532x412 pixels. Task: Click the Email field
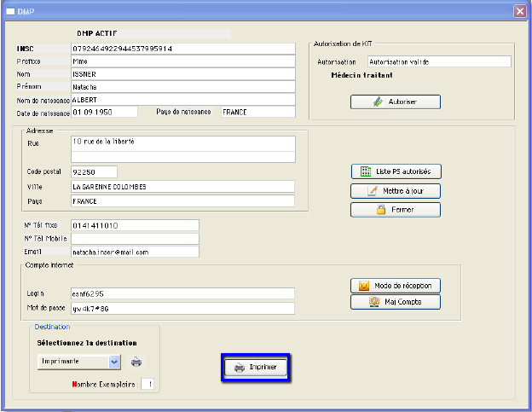click(135, 252)
